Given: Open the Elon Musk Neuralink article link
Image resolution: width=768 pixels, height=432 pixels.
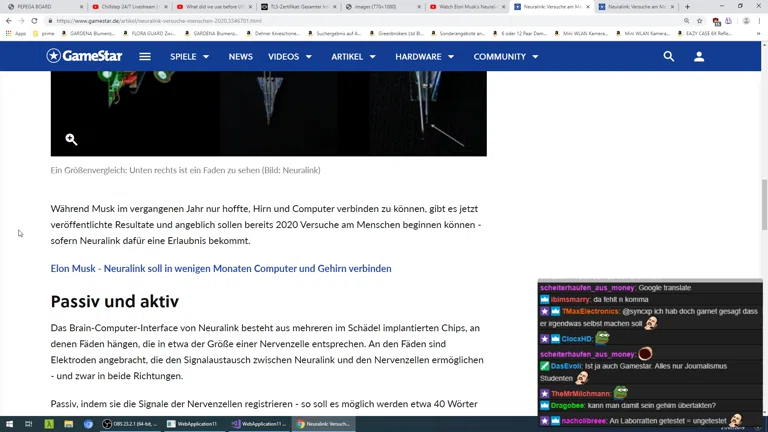Looking at the screenshot, I should tap(221, 268).
